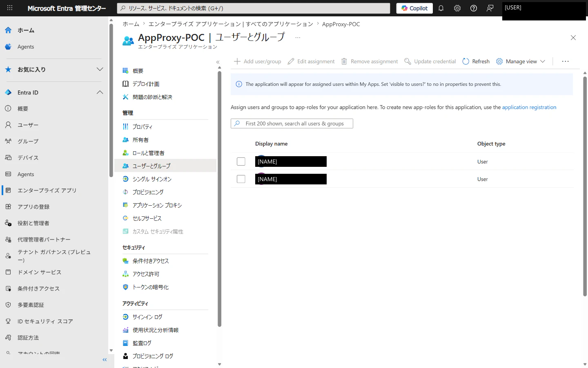Open help question mark icon
588x368 pixels.
[x=474, y=8]
